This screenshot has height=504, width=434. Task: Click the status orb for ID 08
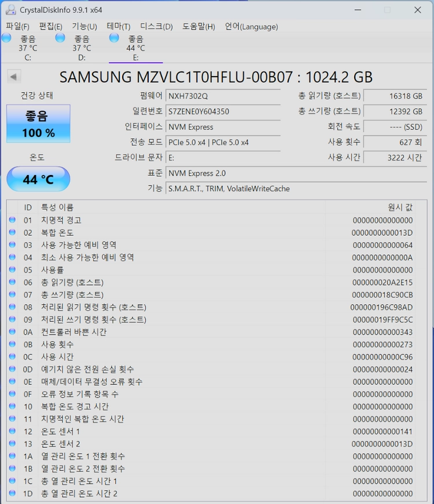(12, 307)
